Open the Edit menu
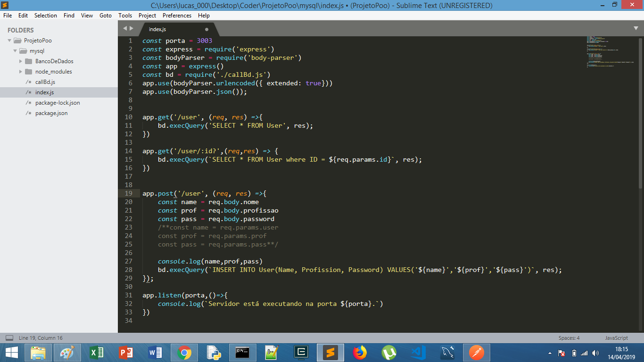 pyautogui.click(x=23, y=16)
